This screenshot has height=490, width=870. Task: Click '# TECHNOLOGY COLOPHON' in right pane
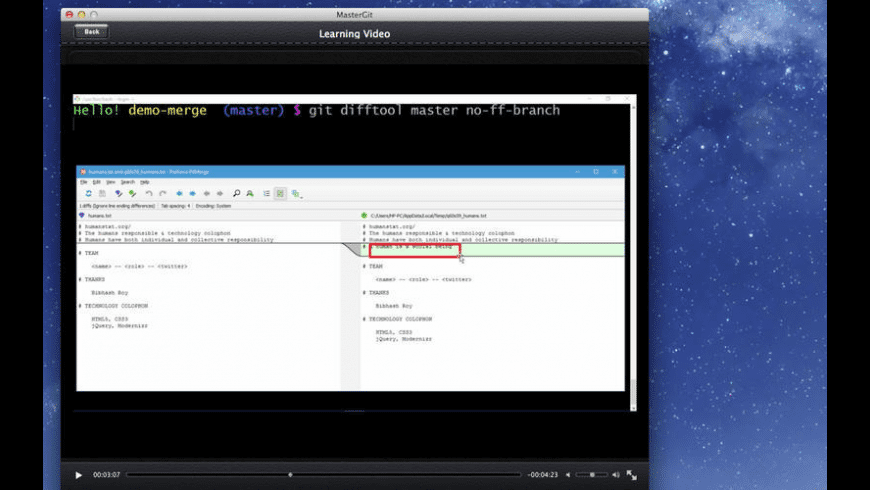coord(397,319)
